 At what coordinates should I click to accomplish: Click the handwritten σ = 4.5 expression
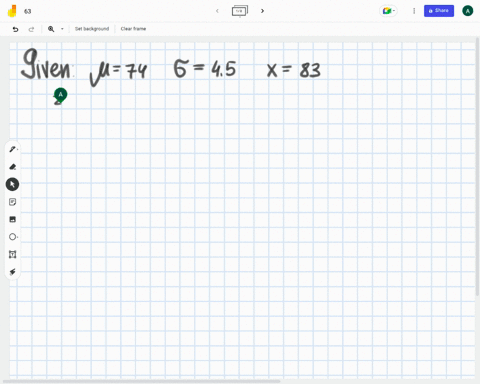point(205,69)
